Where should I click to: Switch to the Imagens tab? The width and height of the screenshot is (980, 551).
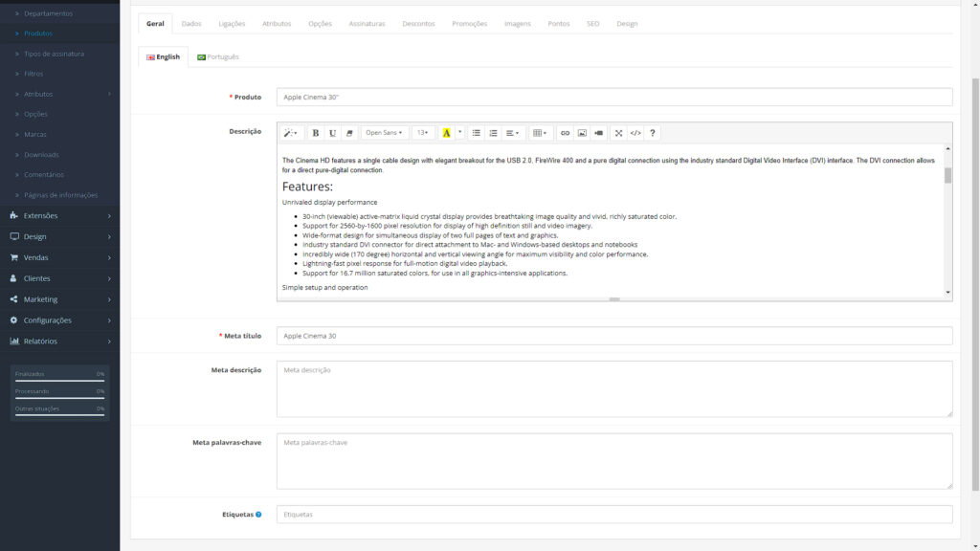(518, 24)
